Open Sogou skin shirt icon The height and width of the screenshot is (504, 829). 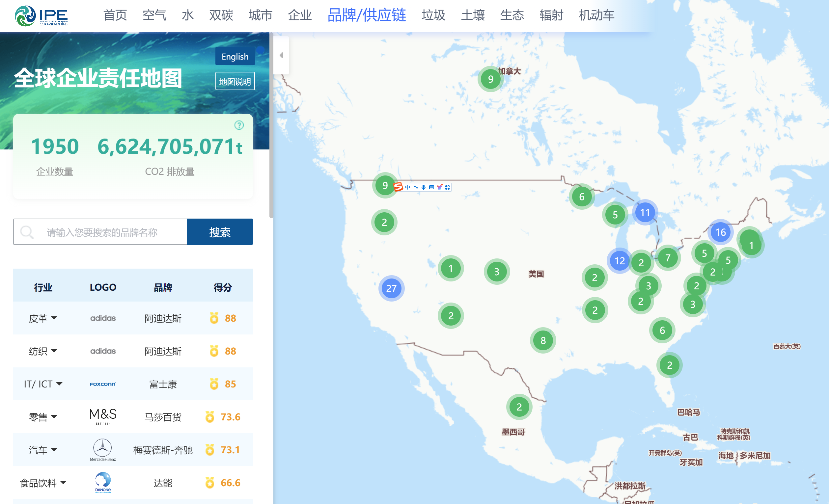click(439, 187)
